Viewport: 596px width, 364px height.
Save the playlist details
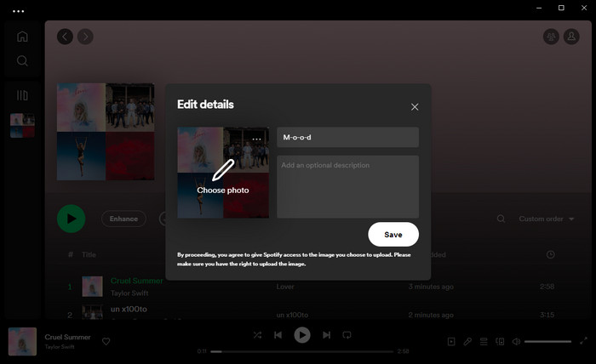393,235
